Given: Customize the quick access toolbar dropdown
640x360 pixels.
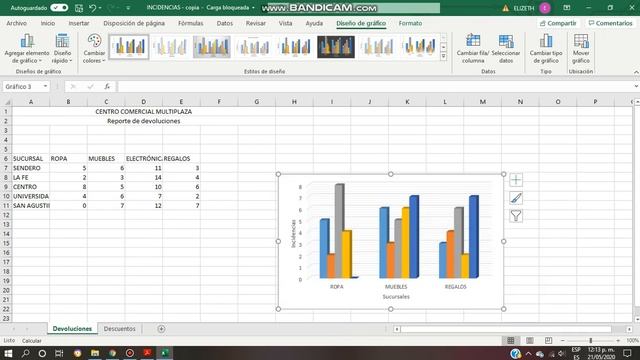Looking at the screenshot, I should [128, 8].
